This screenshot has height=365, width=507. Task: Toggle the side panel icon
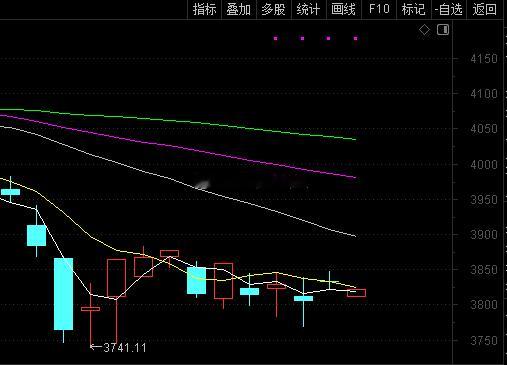pos(443,30)
